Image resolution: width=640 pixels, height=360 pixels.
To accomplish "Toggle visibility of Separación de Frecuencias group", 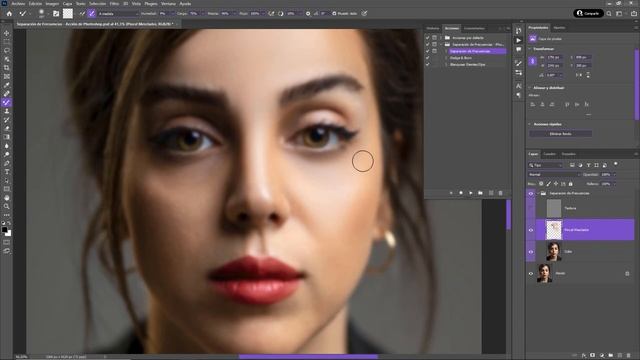I will click(531, 193).
